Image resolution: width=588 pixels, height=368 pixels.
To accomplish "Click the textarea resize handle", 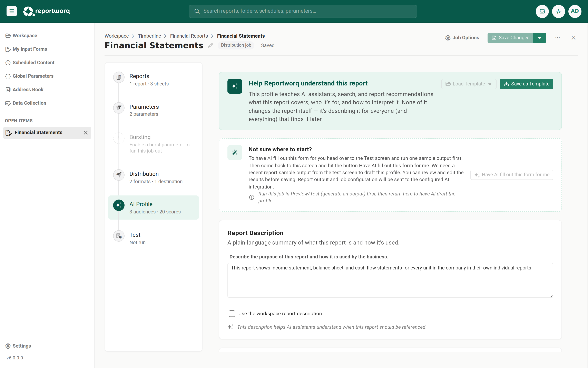I will [551, 295].
